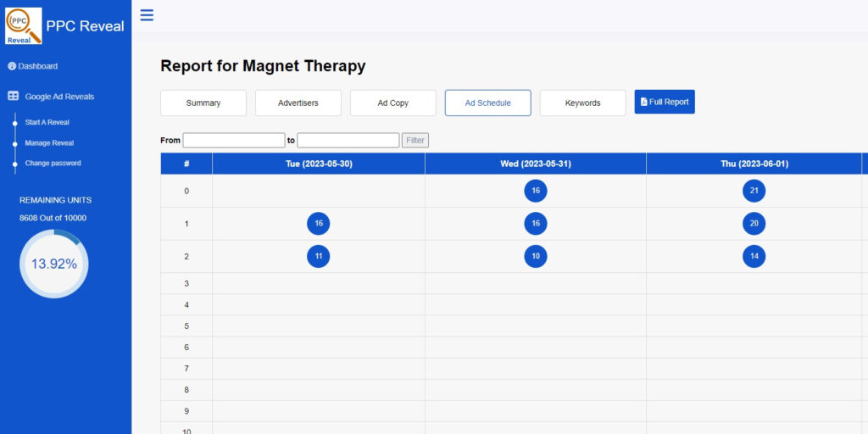Click the 10 bubble under Wednesday
The height and width of the screenshot is (434, 868).
(535, 256)
